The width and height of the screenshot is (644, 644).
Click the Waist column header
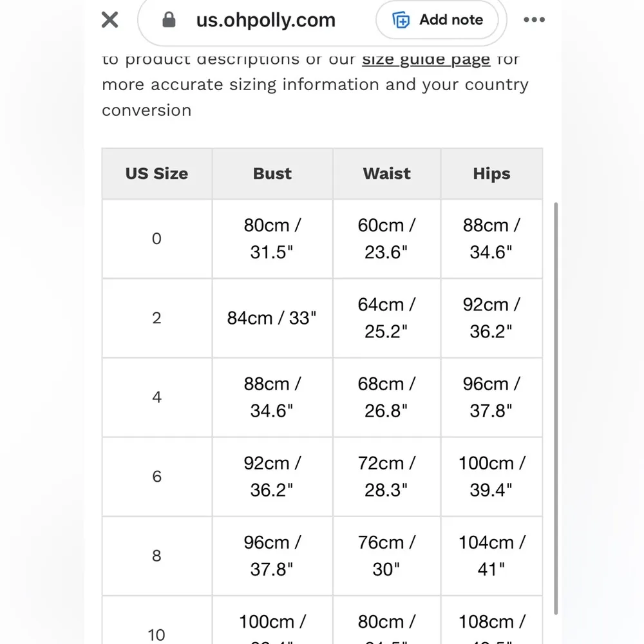pyautogui.click(x=386, y=174)
